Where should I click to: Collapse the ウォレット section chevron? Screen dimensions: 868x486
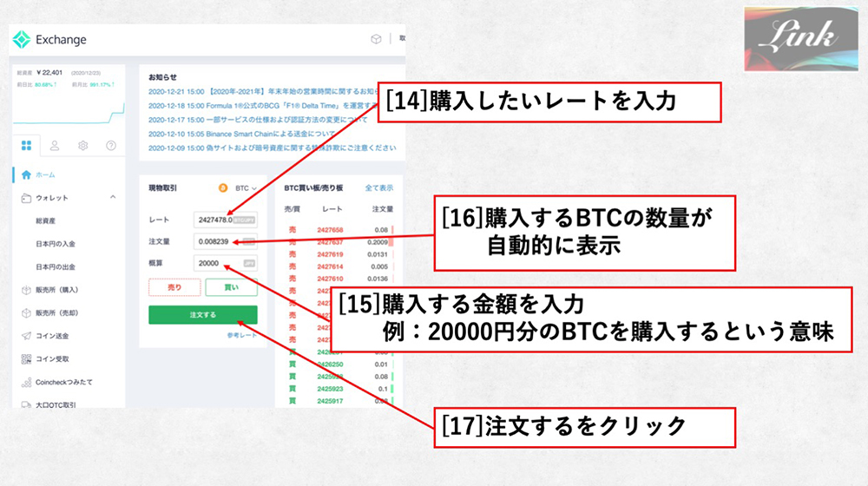tap(112, 197)
